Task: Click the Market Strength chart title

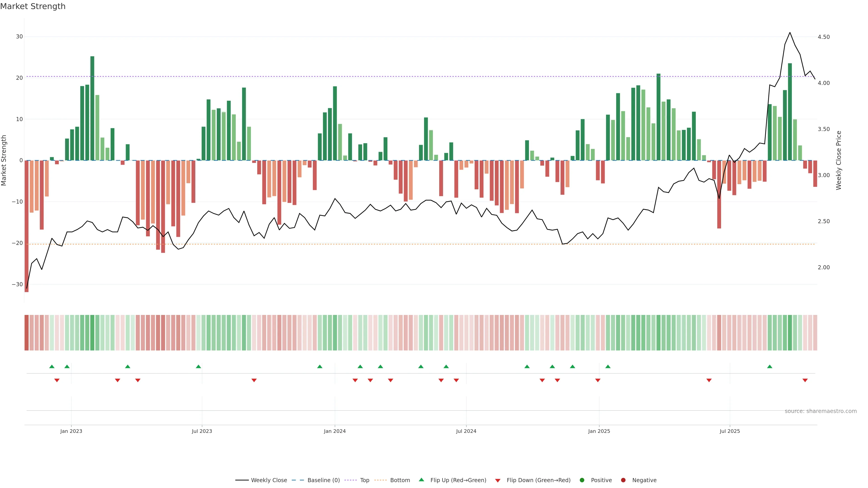Action: [x=33, y=6]
